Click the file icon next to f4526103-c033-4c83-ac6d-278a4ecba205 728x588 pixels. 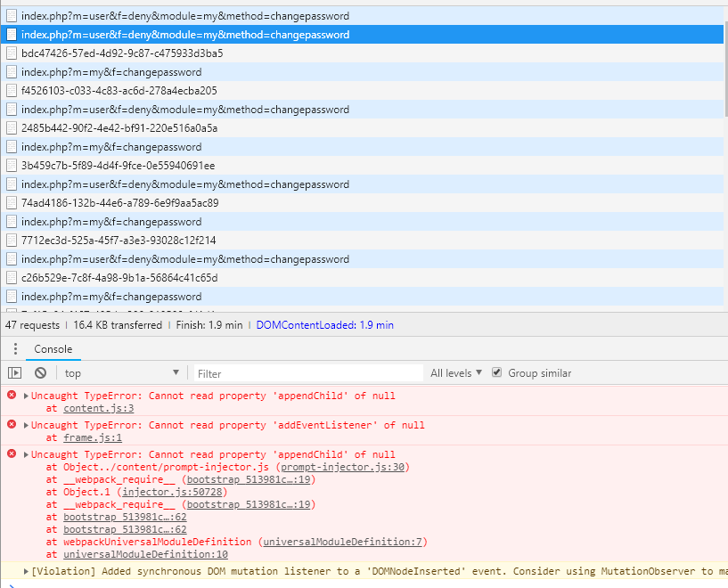tap(12, 91)
